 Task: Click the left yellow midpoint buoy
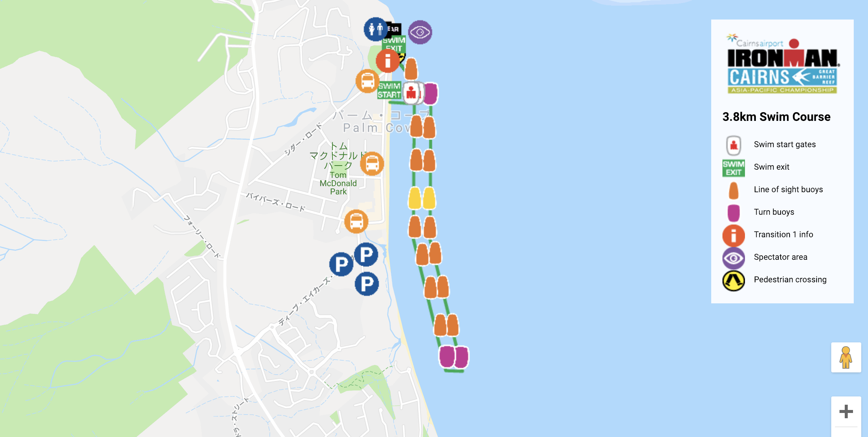(414, 198)
